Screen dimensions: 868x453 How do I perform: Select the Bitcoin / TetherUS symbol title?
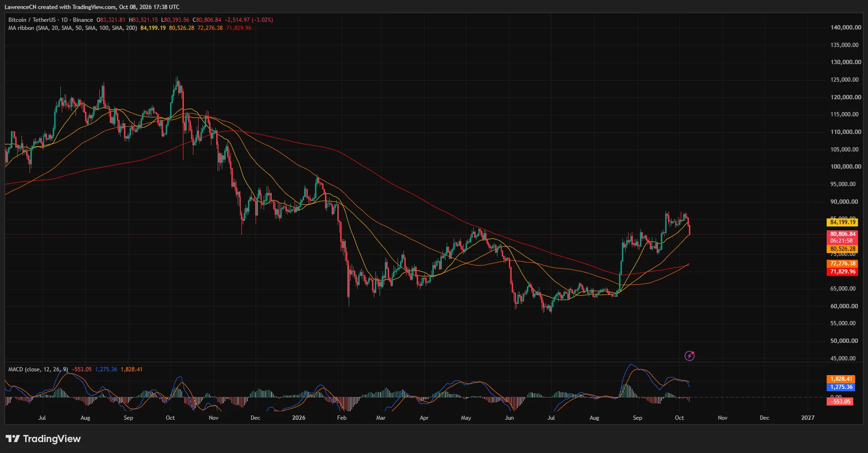click(x=32, y=20)
